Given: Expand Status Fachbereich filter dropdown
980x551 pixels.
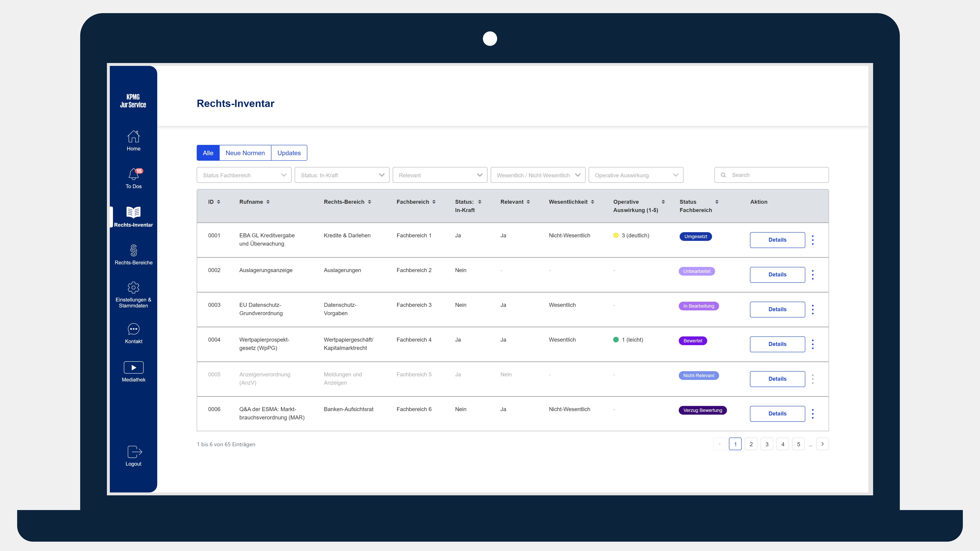Looking at the screenshot, I should coord(244,175).
